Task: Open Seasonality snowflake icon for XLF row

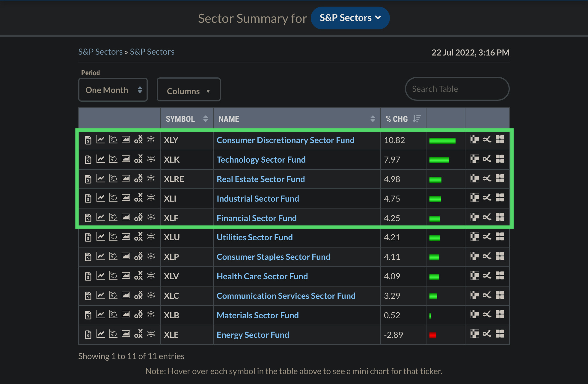Action: [x=151, y=217]
